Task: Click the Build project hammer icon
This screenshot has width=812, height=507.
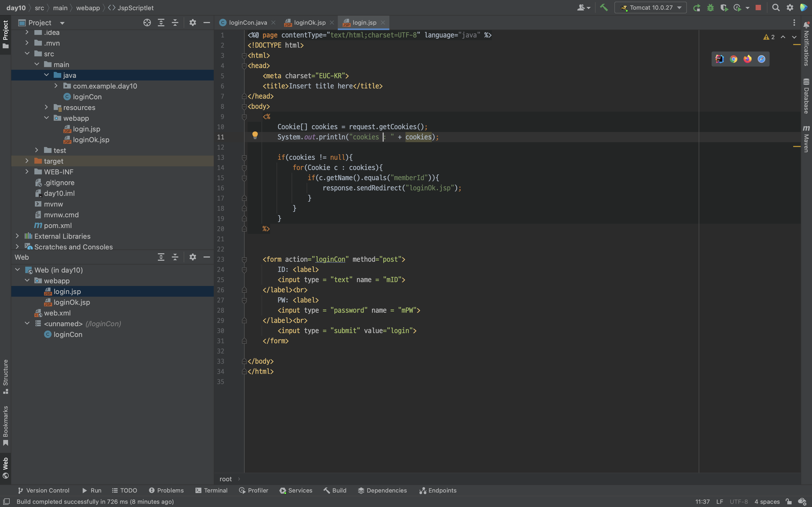Action: click(604, 8)
